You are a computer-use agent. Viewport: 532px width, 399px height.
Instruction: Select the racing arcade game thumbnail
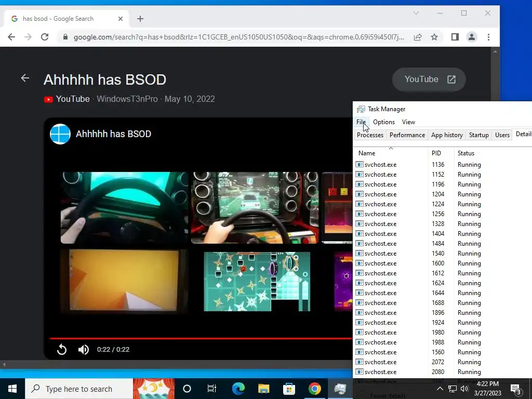255,208
